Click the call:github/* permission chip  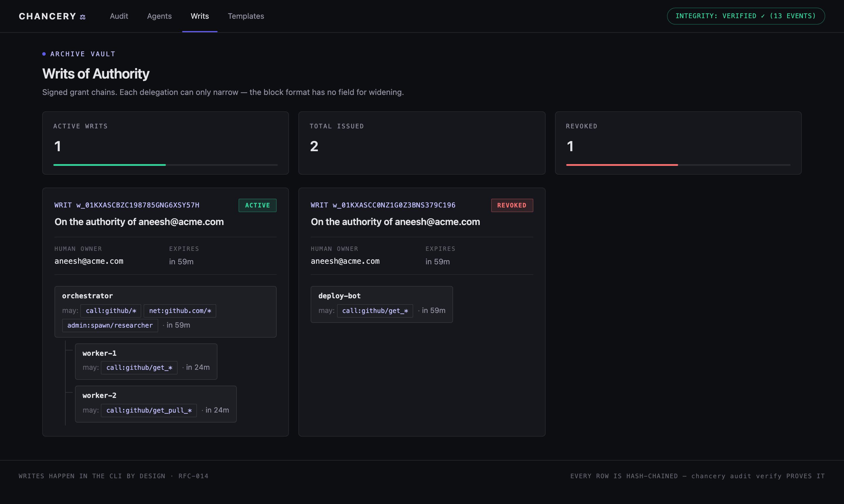[111, 311]
